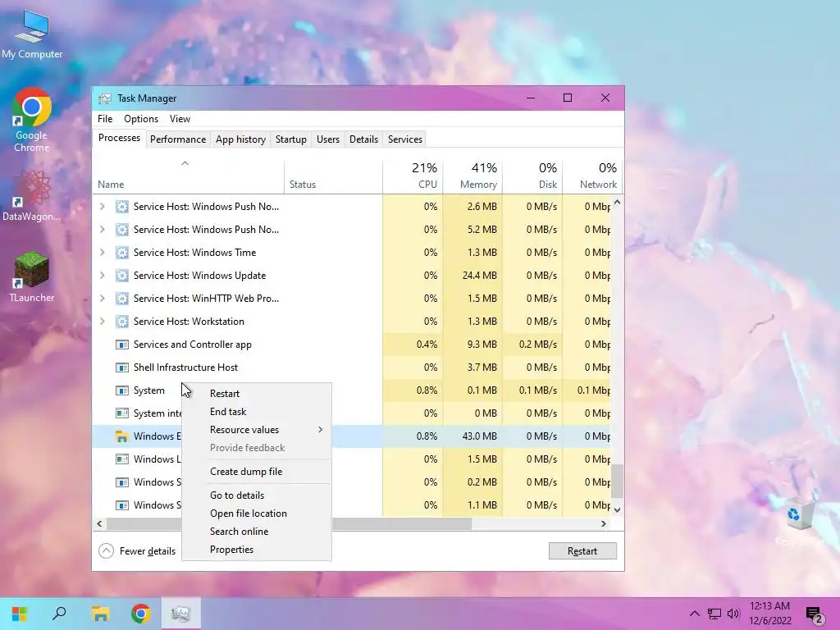Sort by Disk column header

532,176
